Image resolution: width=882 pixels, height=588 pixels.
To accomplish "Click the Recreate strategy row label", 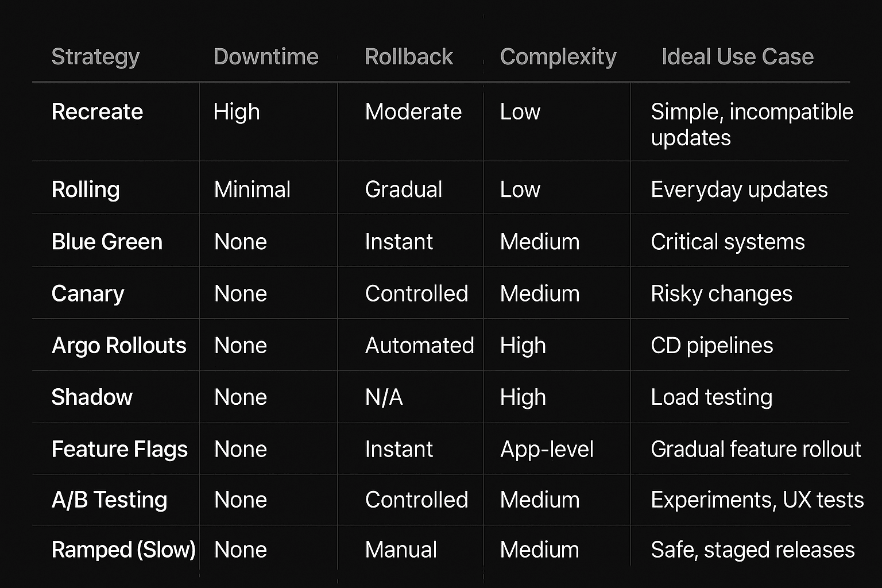I will pos(97,111).
